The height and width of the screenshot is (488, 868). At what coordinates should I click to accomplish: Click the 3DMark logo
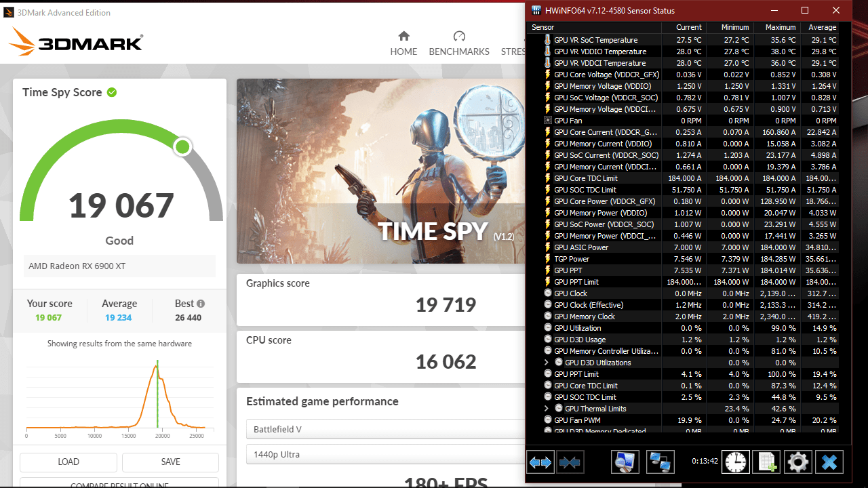click(x=75, y=41)
